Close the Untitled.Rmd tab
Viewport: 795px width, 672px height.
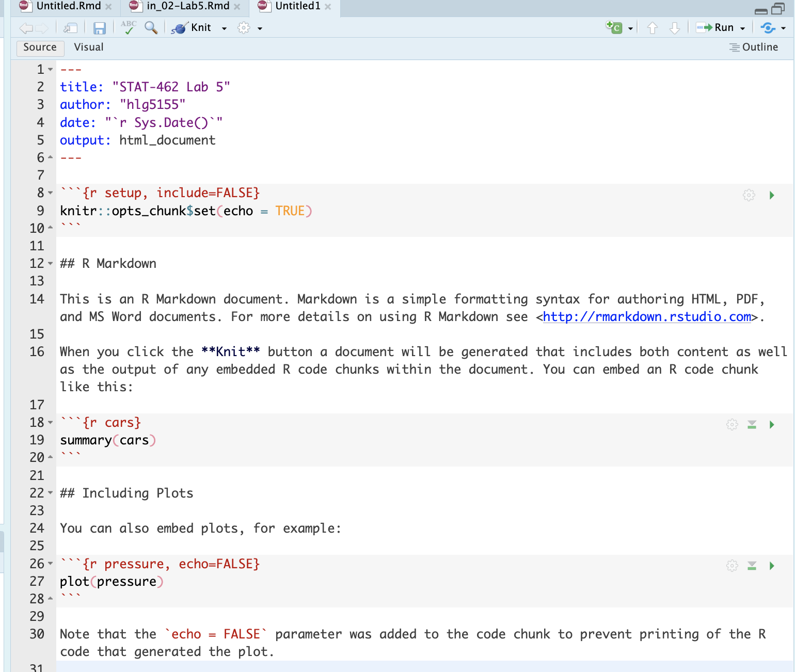[108, 7]
